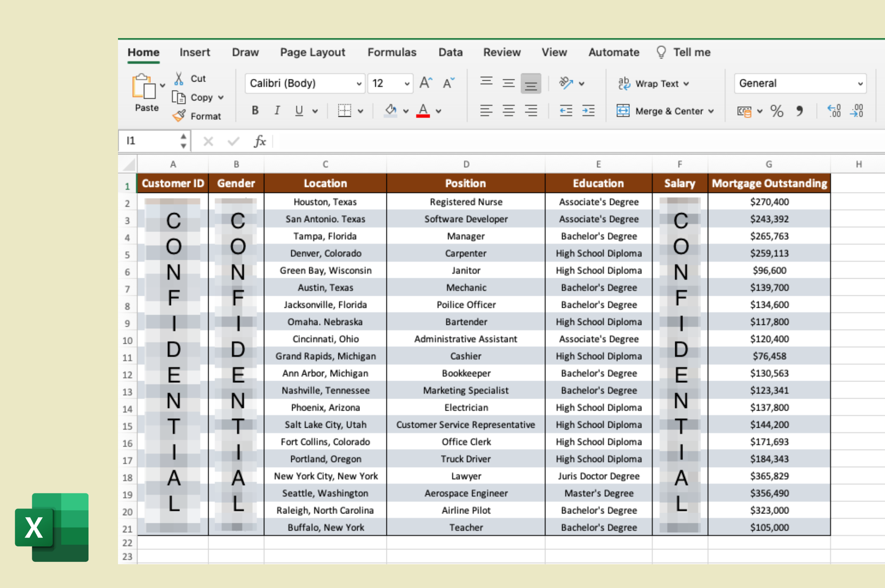Click the Cut scissors icon

click(179, 78)
